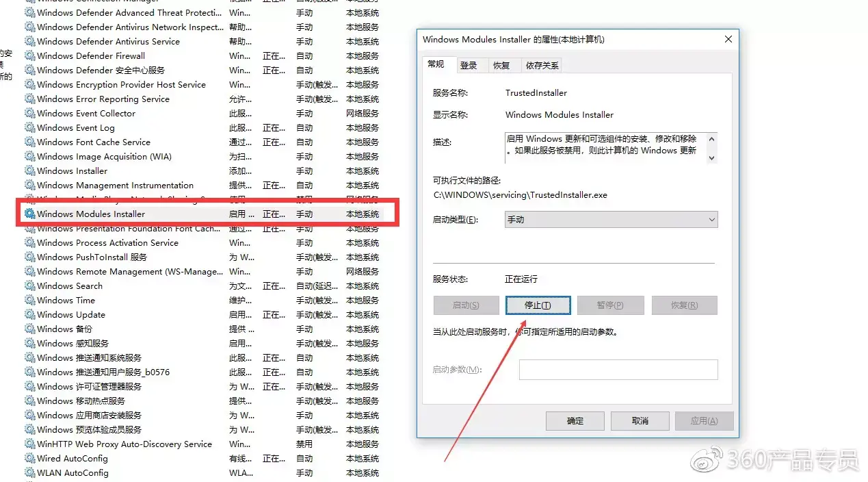Select the Windows 推送通知用户服务_b0576 service name

pos(103,372)
